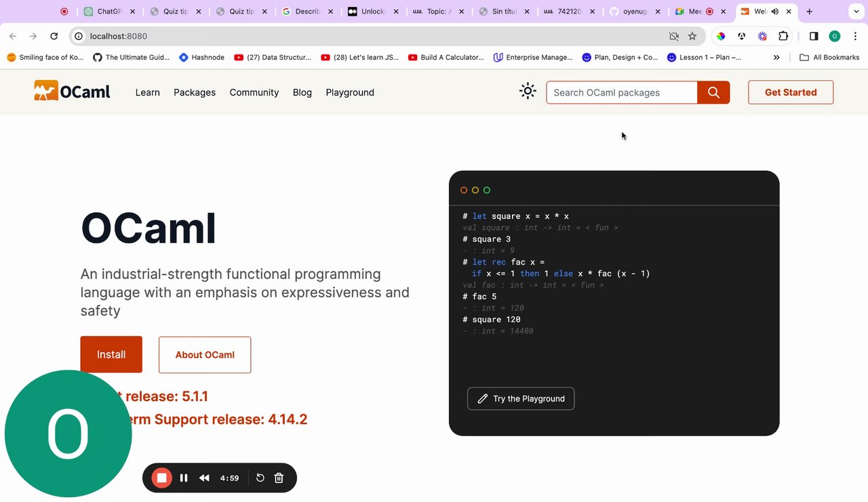
Task: Delete the recording via trash icon
Action: pyautogui.click(x=279, y=478)
